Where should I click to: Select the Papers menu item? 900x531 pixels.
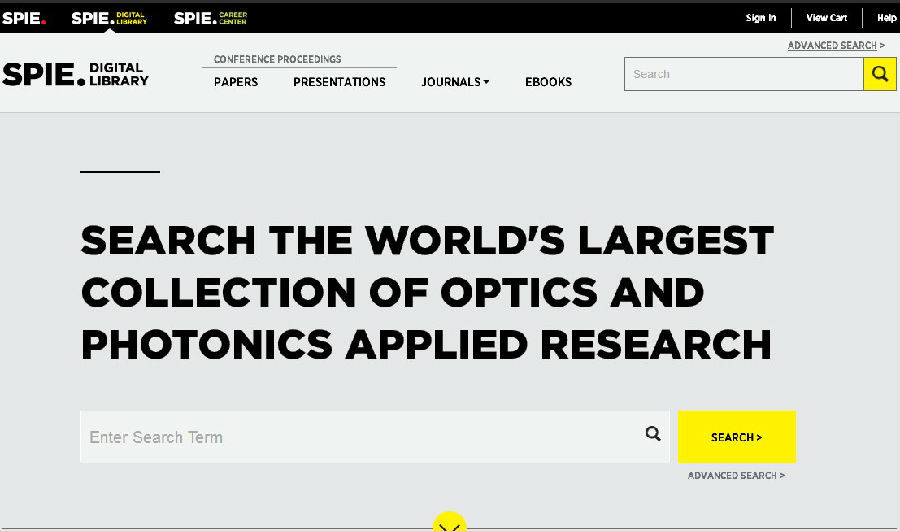tap(236, 82)
